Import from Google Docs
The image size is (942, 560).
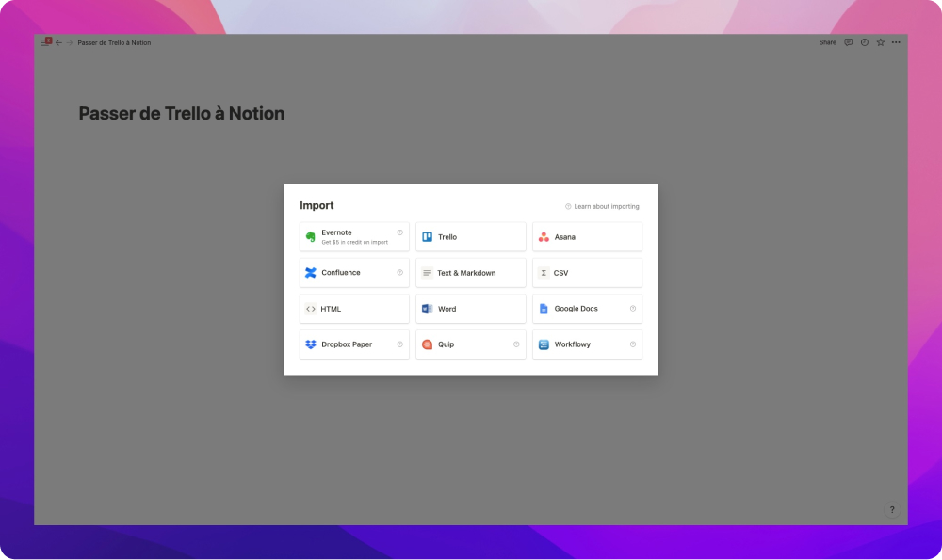click(x=587, y=309)
